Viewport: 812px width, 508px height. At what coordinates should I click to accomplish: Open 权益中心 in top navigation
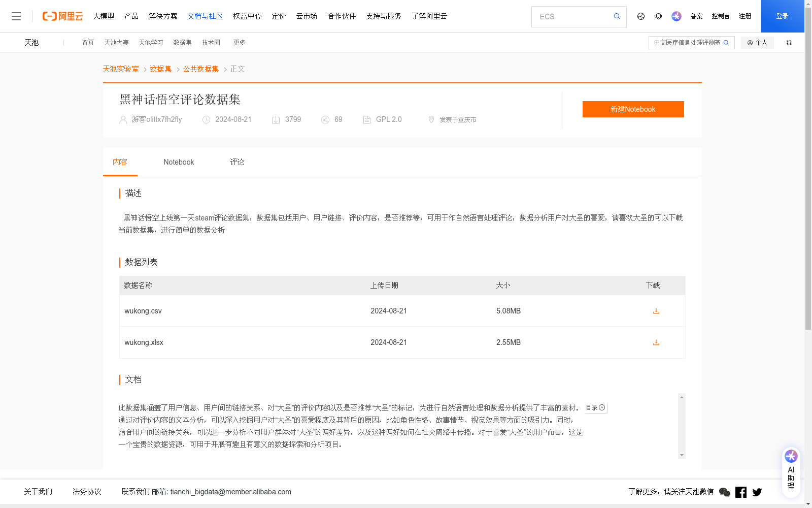click(247, 16)
